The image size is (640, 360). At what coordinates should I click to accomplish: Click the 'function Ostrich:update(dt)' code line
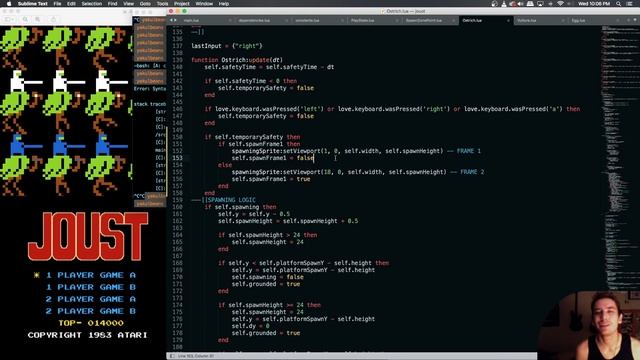[x=237, y=60]
